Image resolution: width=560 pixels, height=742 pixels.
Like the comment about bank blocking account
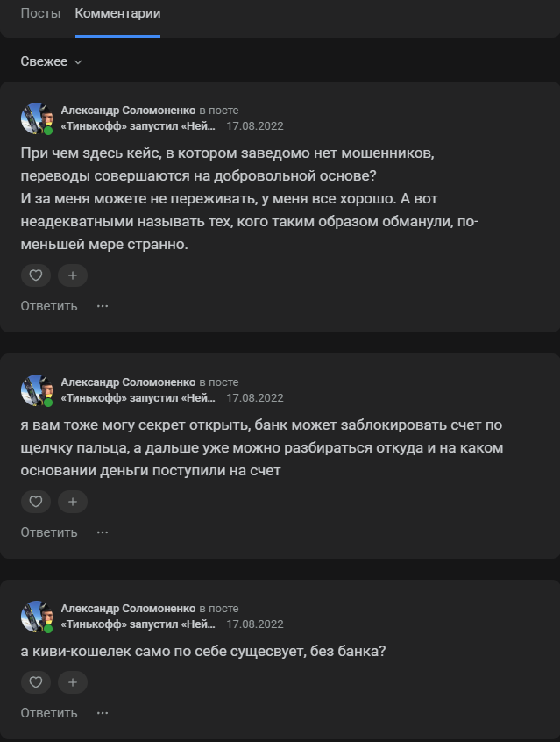pos(36,502)
